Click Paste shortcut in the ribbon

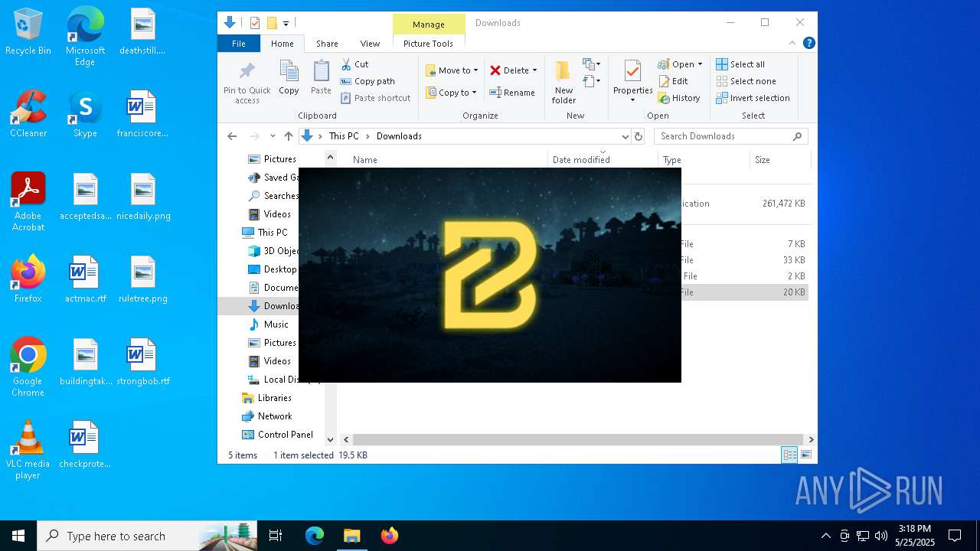[375, 98]
